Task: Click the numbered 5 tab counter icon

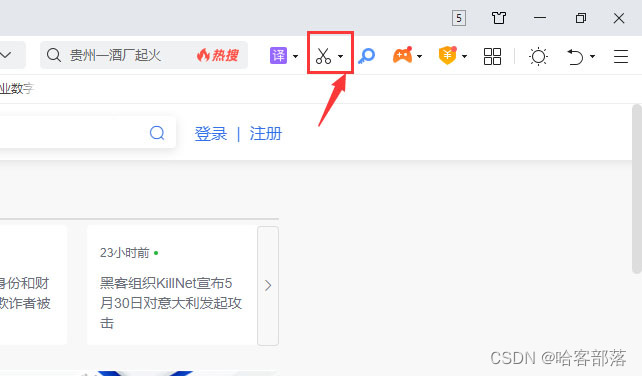Action: coord(459,18)
